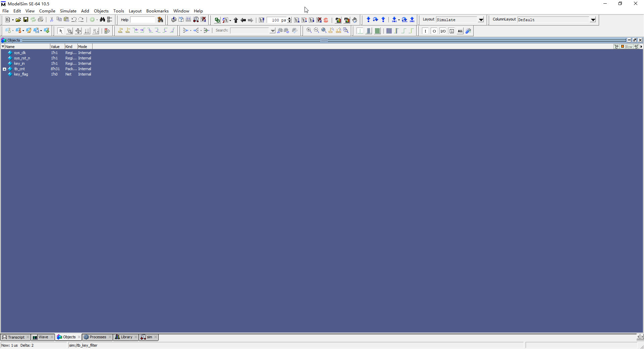The width and height of the screenshot is (644, 349).
Task: Click the Now time button
Action: (627, 47)
